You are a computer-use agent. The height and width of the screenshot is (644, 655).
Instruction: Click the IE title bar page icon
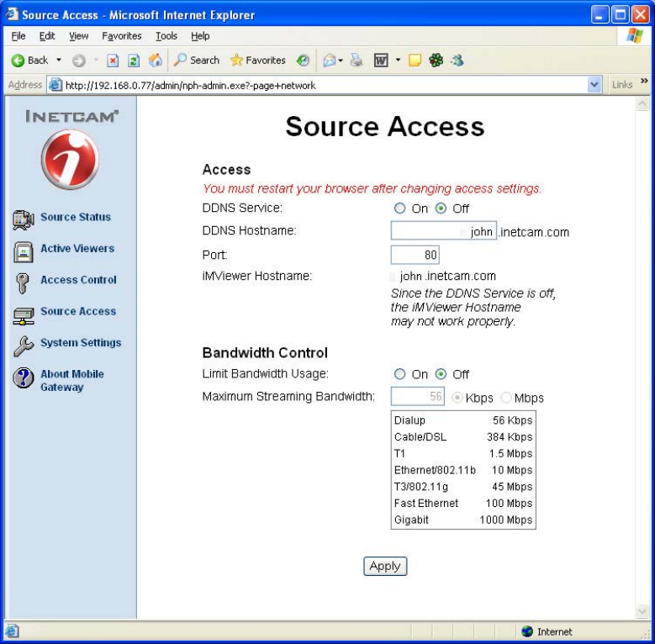[12, 13]
